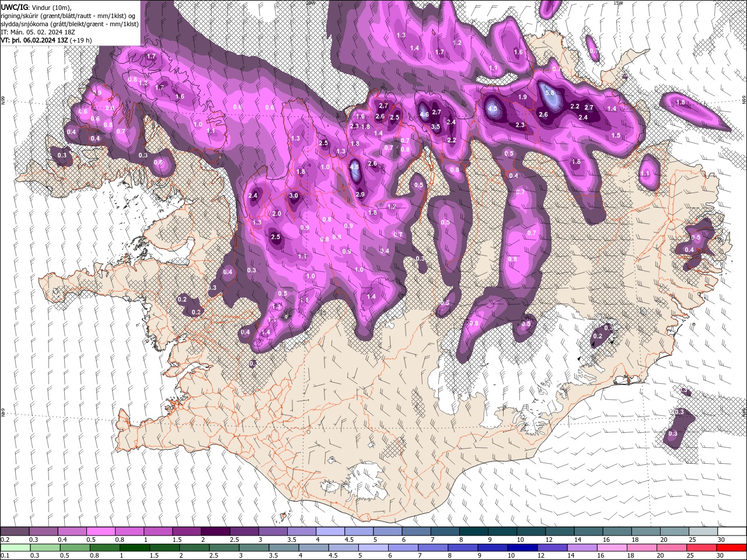The image size is (747, 560).
Task: Click the 5.8 precipitation value on the map
Action: coord(549,93)
